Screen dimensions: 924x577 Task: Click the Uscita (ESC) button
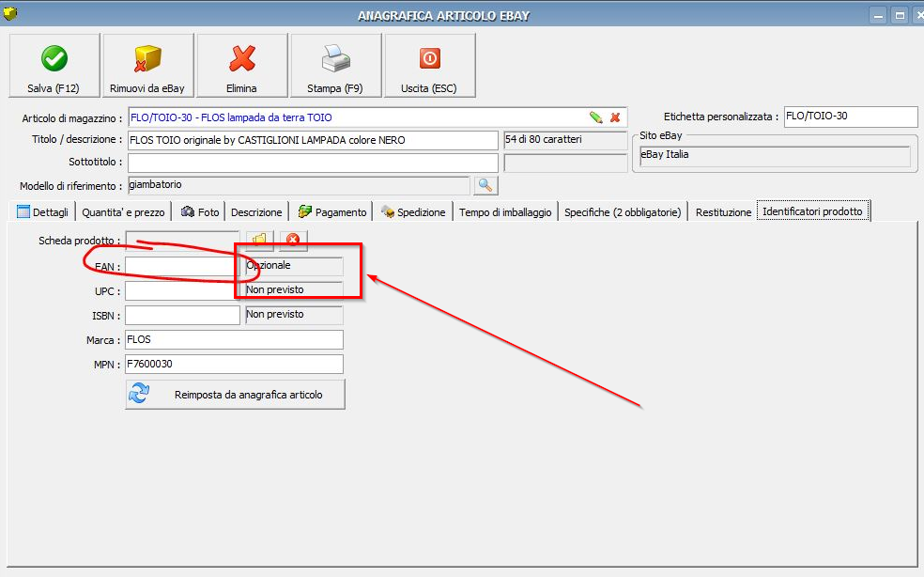(x=429, y=66)
